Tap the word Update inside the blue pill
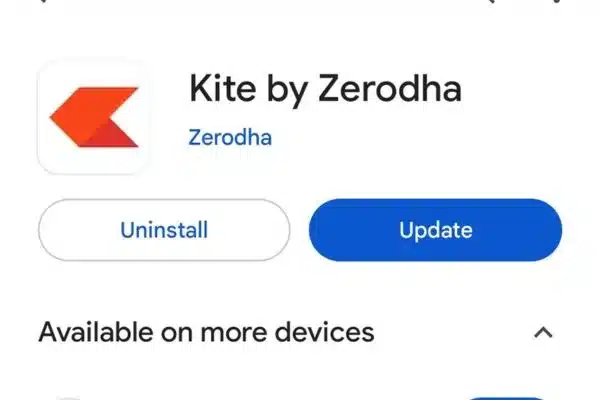Image resolution: width=600 pixels, height=400 pixels. coord(436,230)
